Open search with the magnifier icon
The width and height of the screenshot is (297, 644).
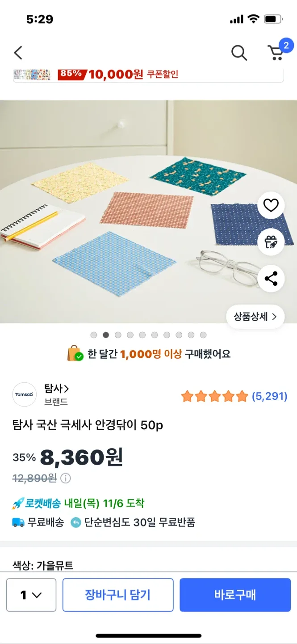click(x=239, y=53)
